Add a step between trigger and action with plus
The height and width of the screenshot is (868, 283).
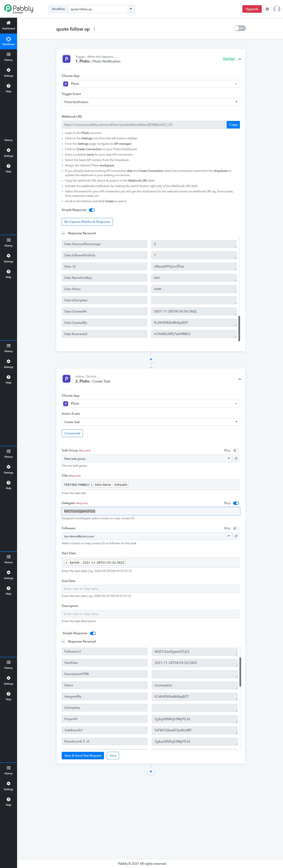point(151,359)
